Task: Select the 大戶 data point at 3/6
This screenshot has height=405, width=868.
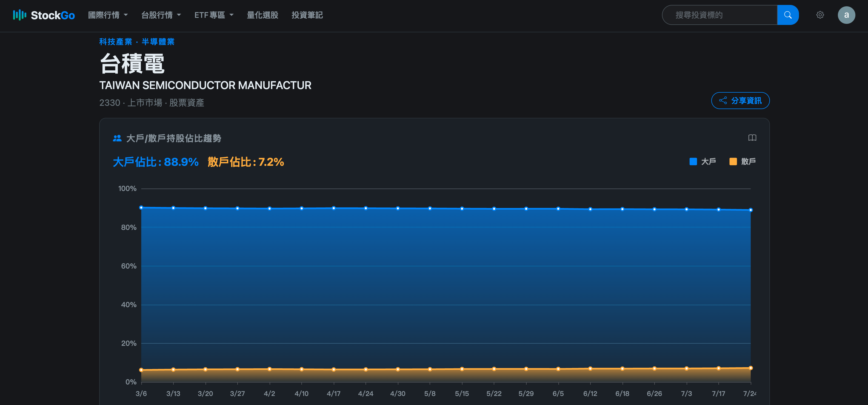Action: point(141,207)
